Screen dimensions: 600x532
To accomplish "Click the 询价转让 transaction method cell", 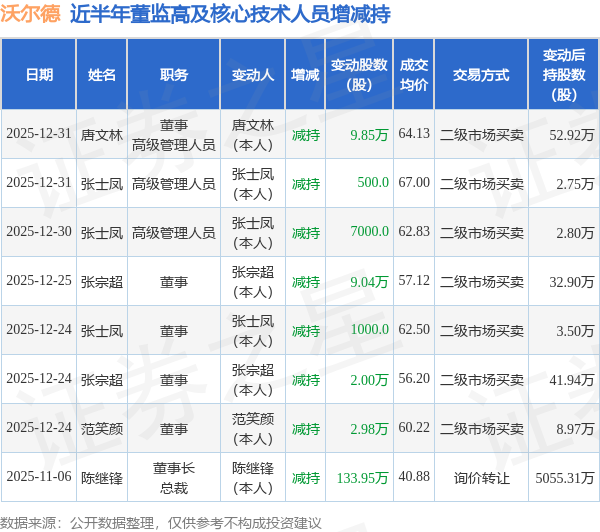I will (x=481, y=478).
